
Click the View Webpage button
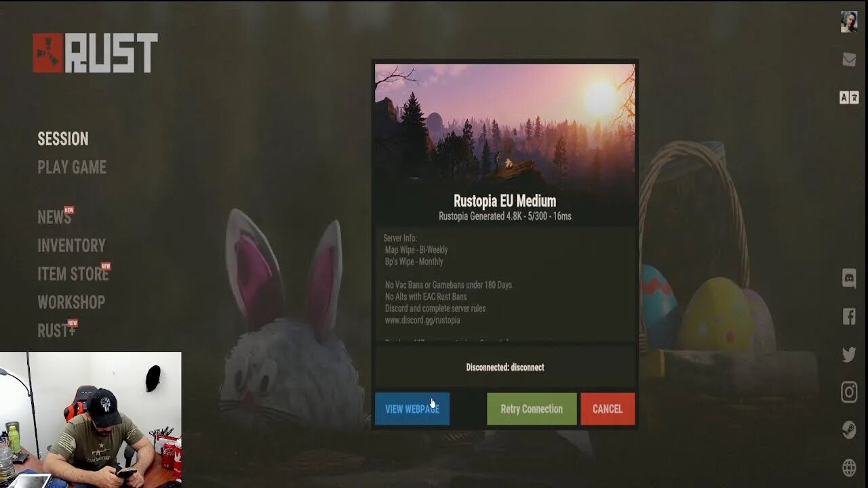click(x=412, y=409)
